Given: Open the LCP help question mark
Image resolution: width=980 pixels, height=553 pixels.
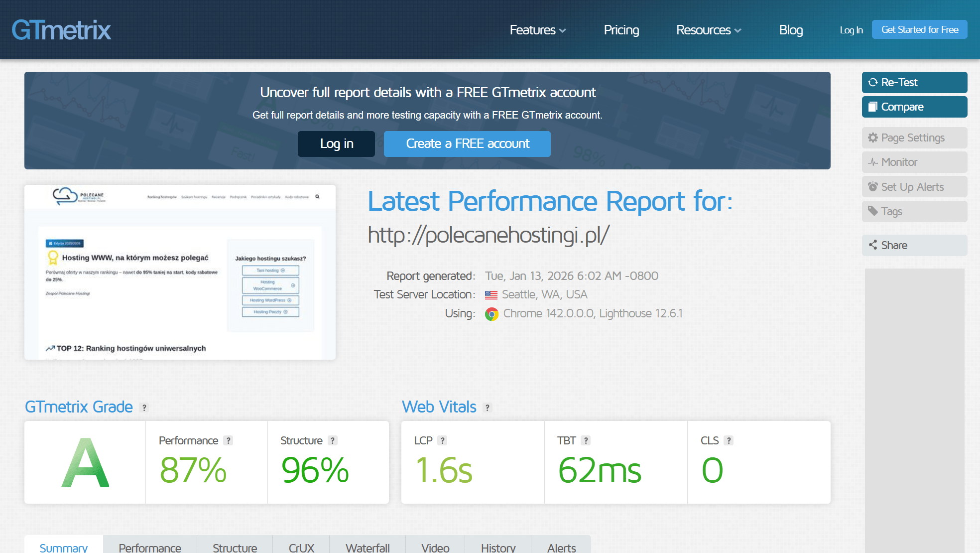Looking at the screenshot, I should [x=442, y=440].
